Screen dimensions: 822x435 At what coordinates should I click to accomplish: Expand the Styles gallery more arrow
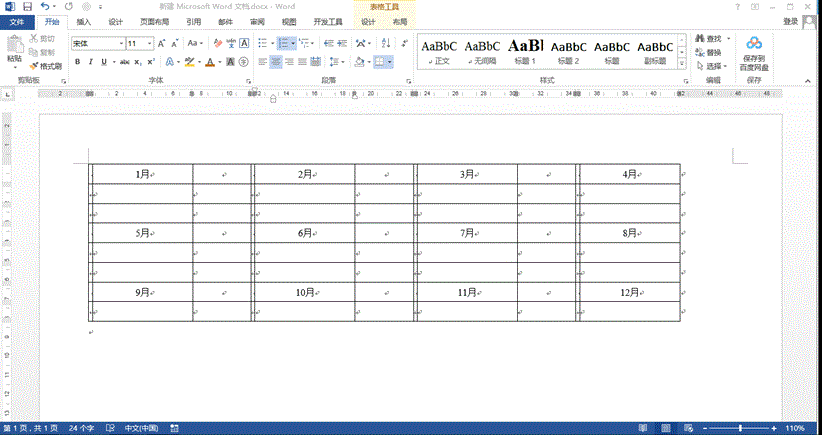[x=681, y=62]
